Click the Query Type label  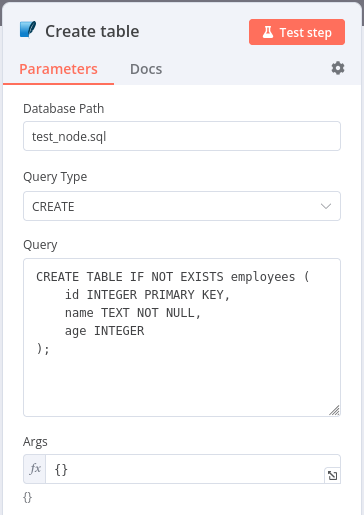[55, 177]
